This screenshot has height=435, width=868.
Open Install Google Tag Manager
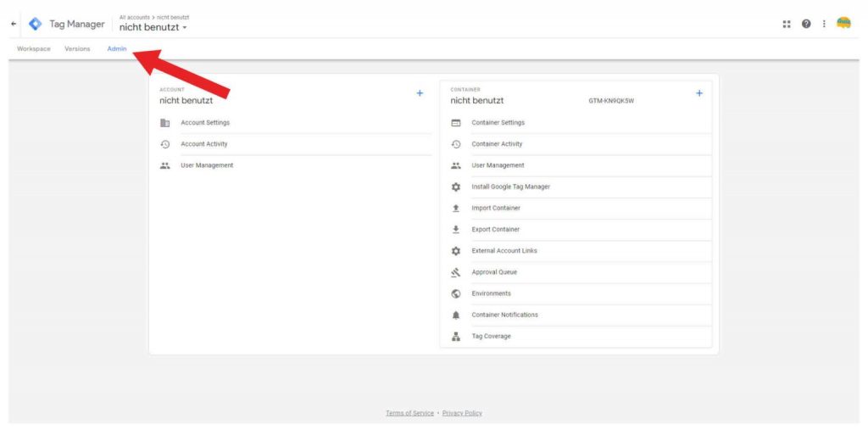pyautogui.click(x=510, y=187)
